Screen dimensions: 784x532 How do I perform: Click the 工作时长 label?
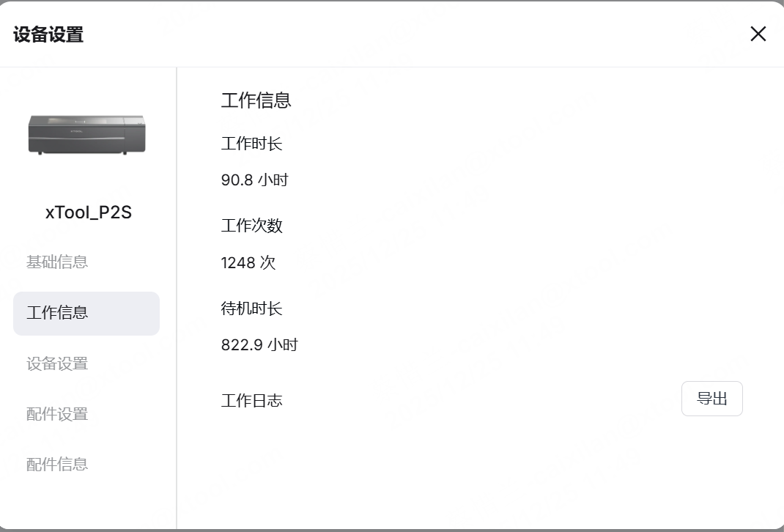(x=251, y=144)
